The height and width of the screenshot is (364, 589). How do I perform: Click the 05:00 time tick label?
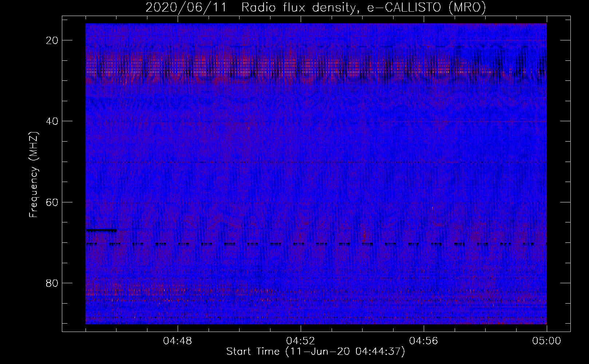[x=547, y=341]
